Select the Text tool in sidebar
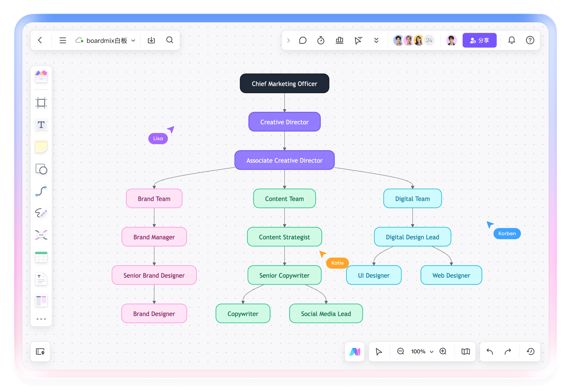Viewport: 571px width, 392px height. coord(41,125)
